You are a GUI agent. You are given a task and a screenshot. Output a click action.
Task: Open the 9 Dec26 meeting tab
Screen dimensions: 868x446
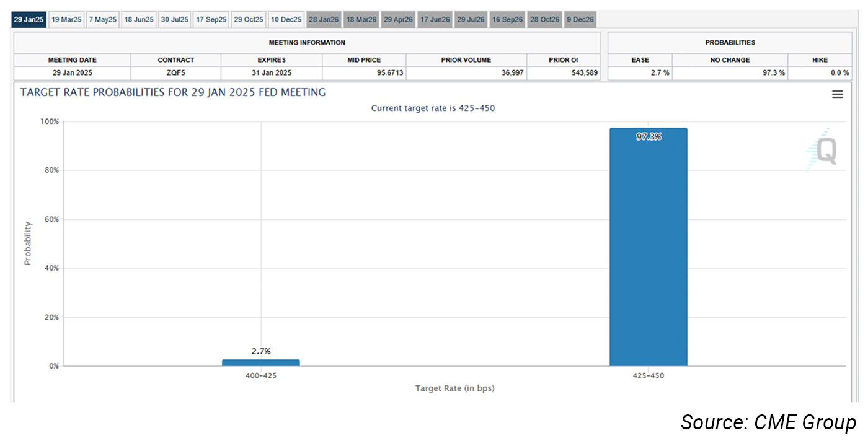point(580,20)
